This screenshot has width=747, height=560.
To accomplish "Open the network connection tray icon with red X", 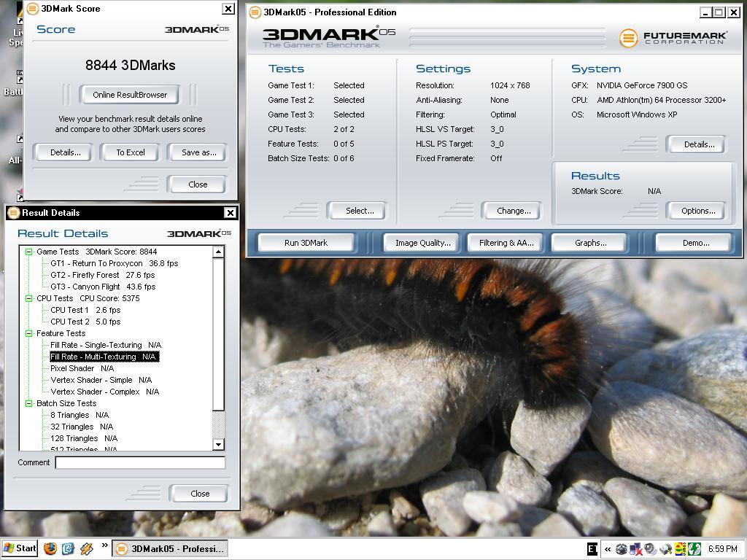I will [635, 549].
